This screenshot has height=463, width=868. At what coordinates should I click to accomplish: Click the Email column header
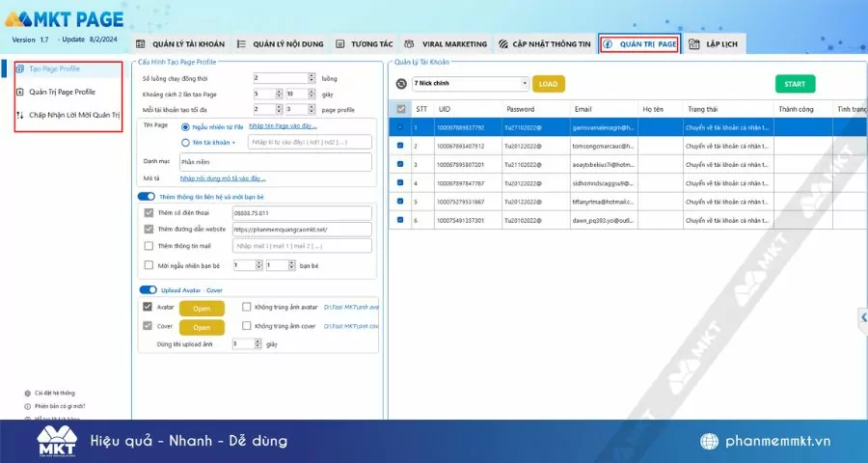coord(603,109)
